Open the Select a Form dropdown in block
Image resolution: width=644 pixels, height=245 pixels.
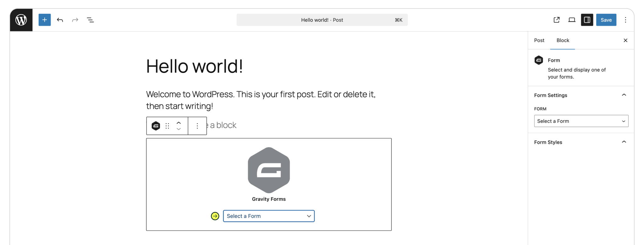pyautogui.click(x=269, y=216)
